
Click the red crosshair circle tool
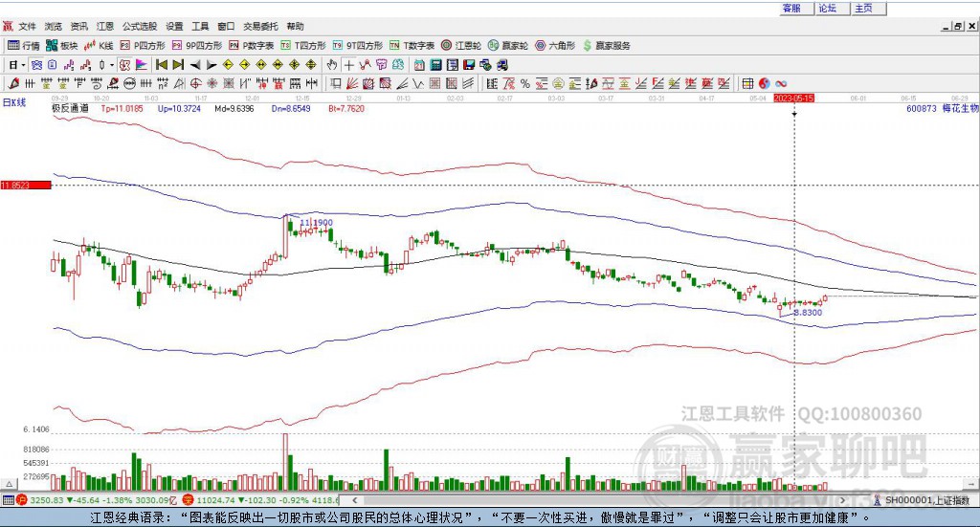195,83
